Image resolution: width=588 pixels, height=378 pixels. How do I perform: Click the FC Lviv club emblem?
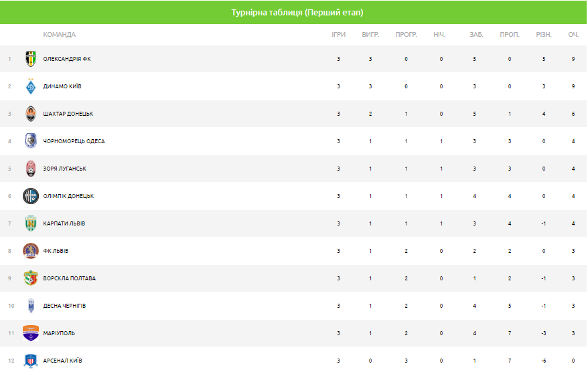pos(31,251)
